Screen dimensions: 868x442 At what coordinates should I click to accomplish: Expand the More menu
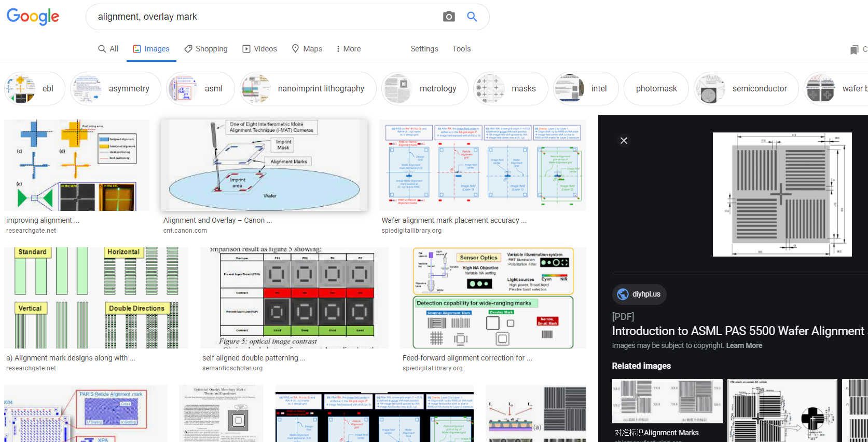tap(348, 49)
